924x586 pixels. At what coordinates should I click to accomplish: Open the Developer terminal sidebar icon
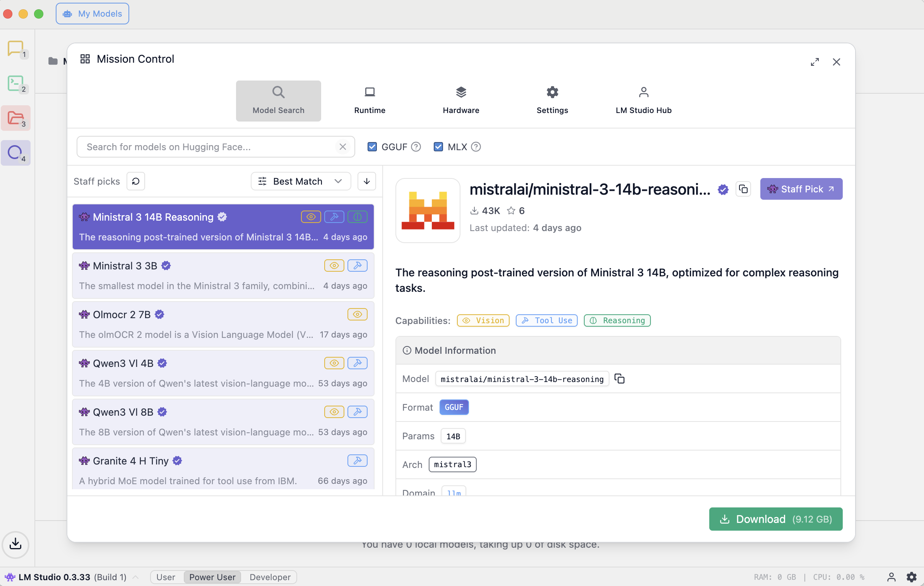(15, 83)
